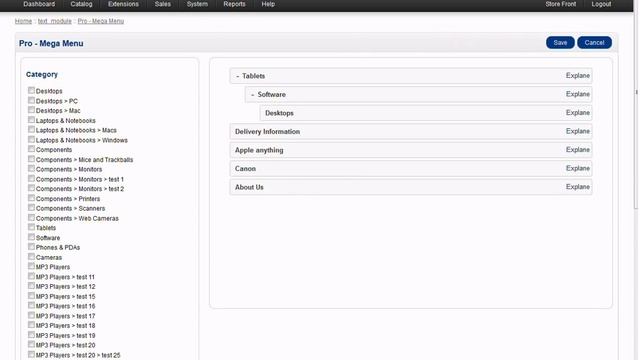Check Laptops & Notebooks > Macs checkbox
Viewport: 640px width, 360px height.
coord(31,129)
